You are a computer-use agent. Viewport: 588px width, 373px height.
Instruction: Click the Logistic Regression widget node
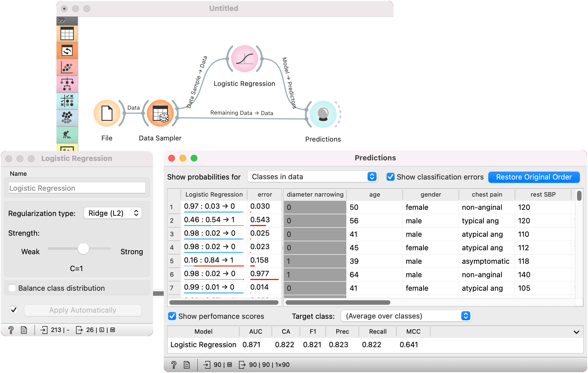[x=244, y=59]
